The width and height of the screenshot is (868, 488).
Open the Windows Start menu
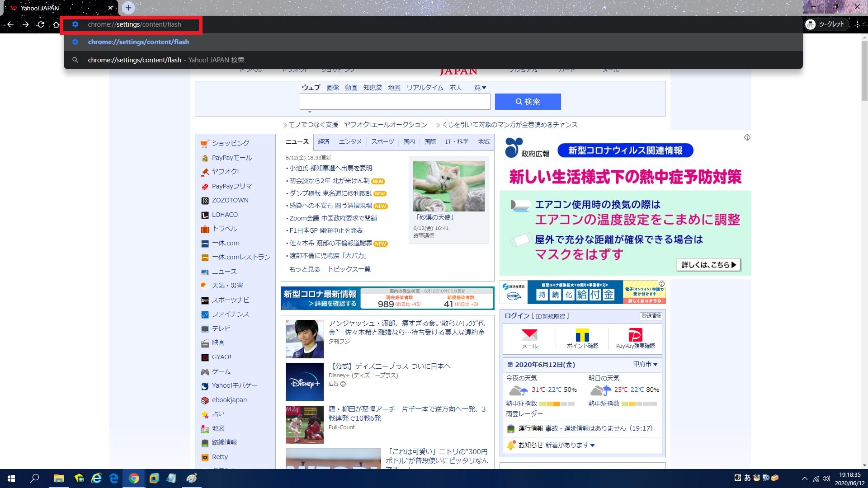click(11, 479)
